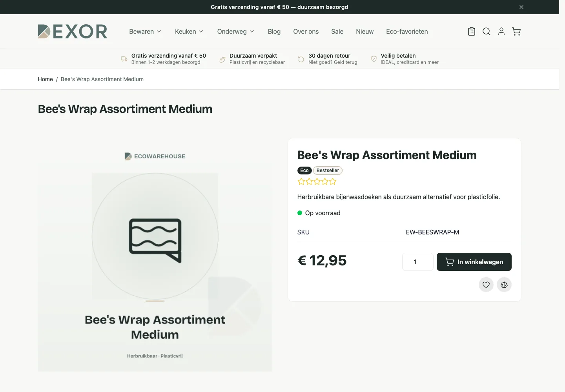The width and height of the screenshot is (565, 392).
Task: Click the SKU label
Action: point(304,232)
